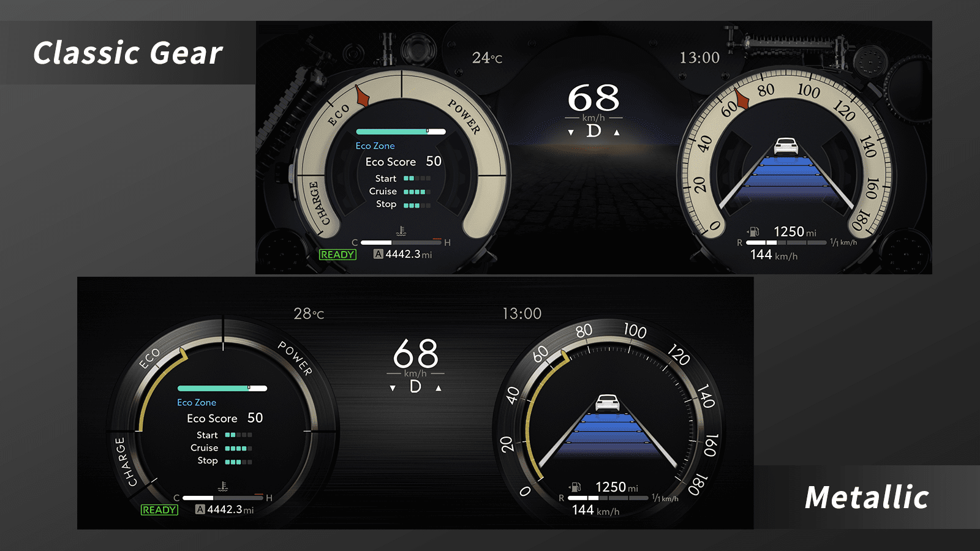Click the trip A icon beside 4442.3 mi in Metallic

pos(200,509)
